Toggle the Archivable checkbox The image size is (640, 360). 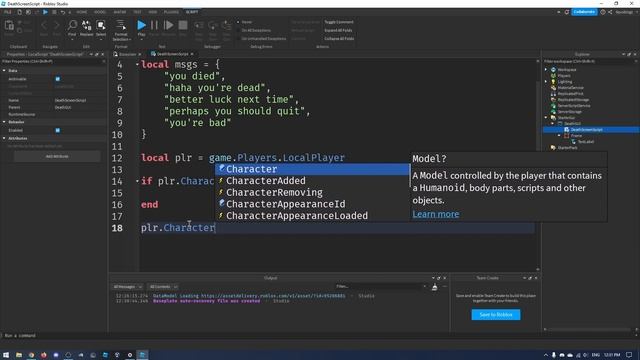pyautogui.click(x=58, y=79)
